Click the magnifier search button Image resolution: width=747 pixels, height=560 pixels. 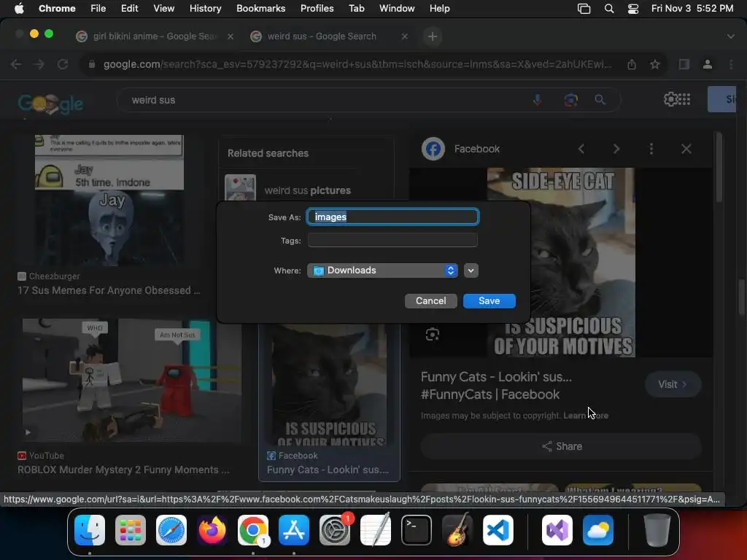(600, 99)
